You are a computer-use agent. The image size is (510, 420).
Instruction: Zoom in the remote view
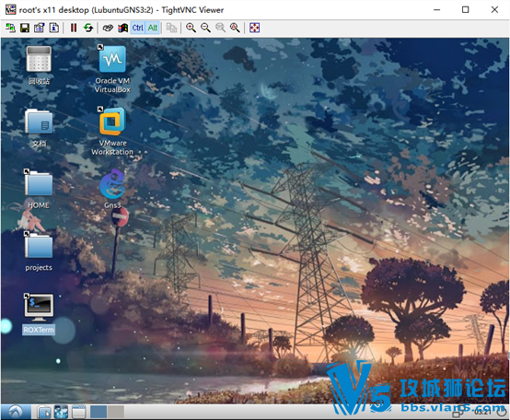click(191, 28)
